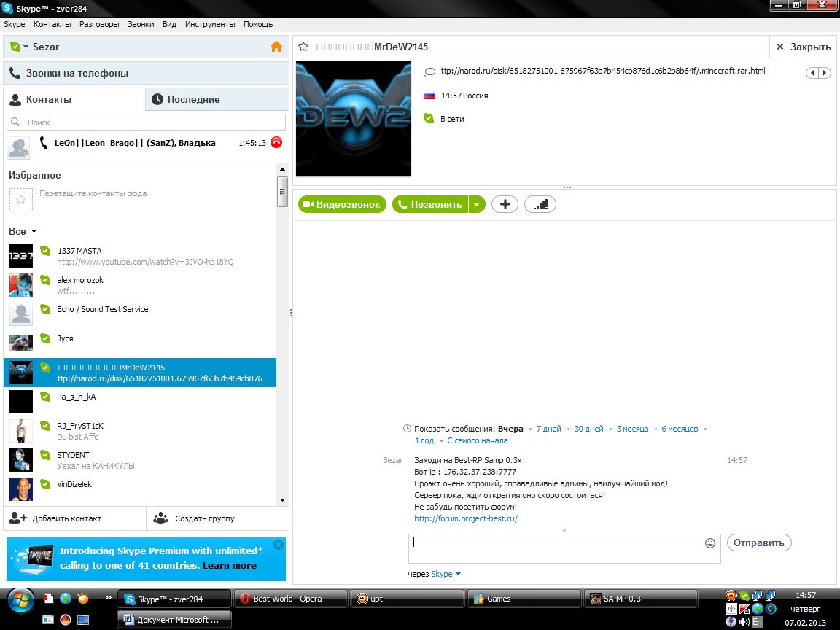840x630 pixels.
Task: Click the plus add-people button
Action: (x=505, y=204)
